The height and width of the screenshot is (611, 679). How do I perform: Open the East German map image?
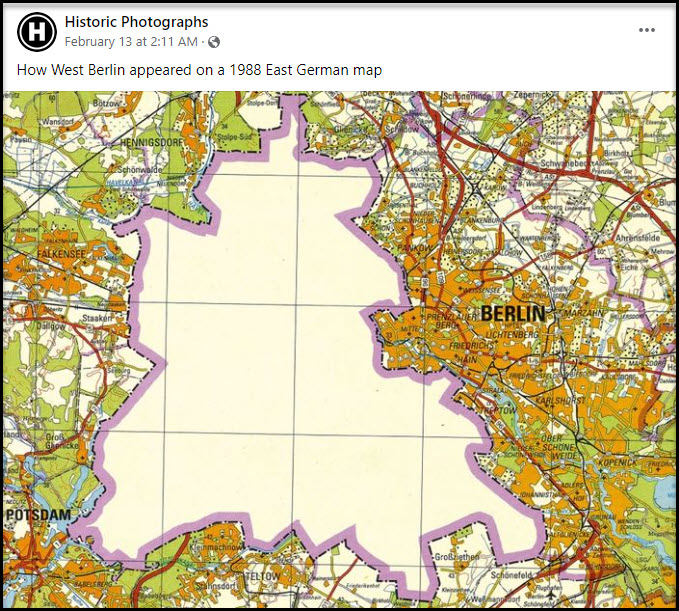pyautogui.click(x=339, y=350)
